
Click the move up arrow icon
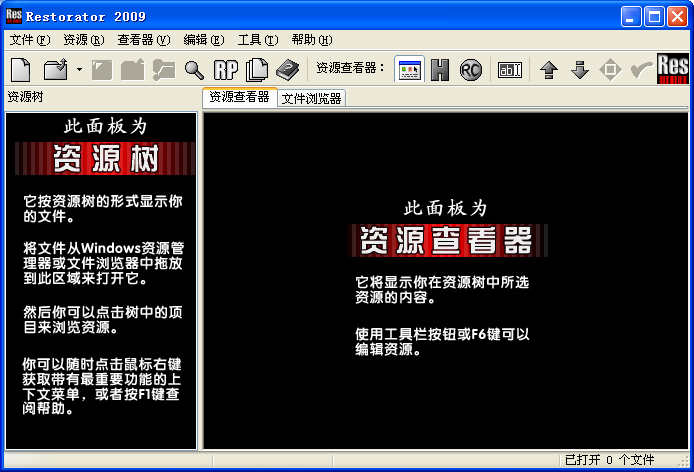tap(549, 70)
